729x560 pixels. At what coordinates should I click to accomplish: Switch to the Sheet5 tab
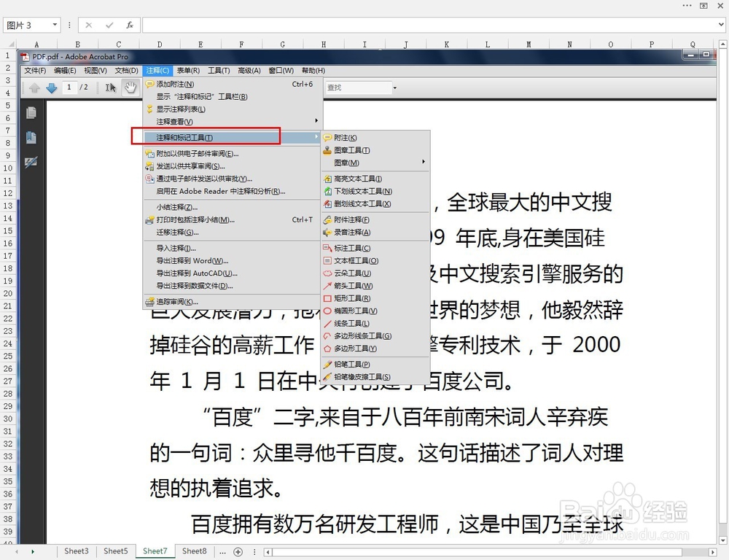(x=115, y=551)
